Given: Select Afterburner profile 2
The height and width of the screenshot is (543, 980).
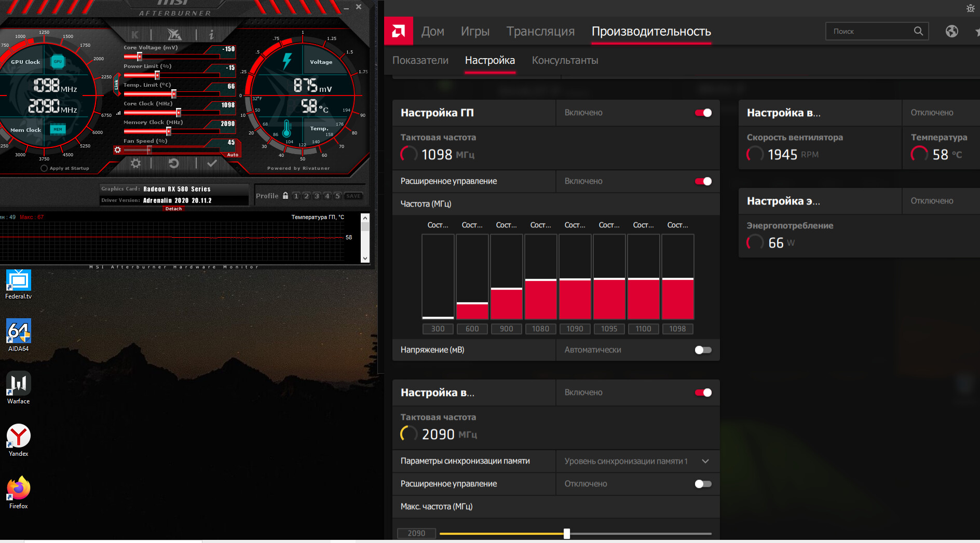Looking at the screenshot, I should click(306, 196).
